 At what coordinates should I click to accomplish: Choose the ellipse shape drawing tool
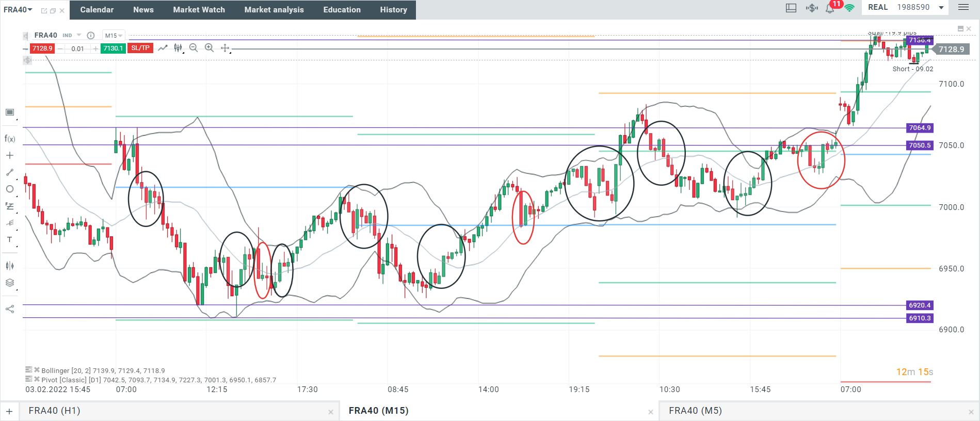[10, 189]
